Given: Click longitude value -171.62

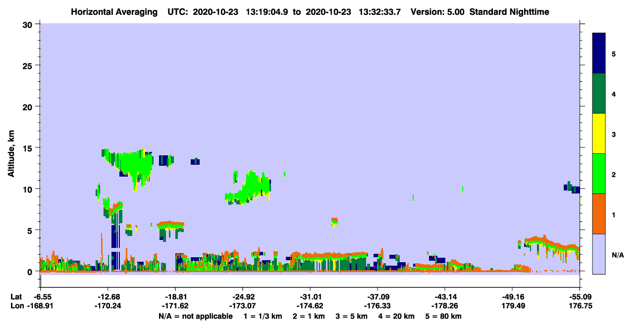Looking at the screenshot, I should click(x=175, y=306).
